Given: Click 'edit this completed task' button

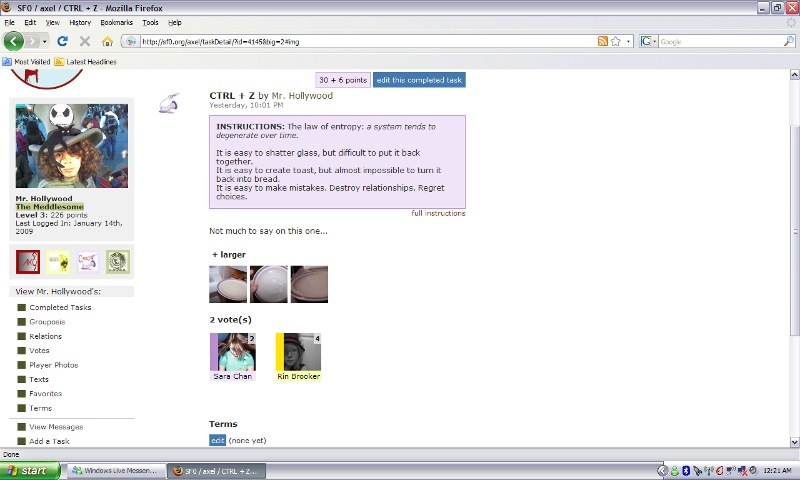Looking at the screenshot, I should 419,80.
